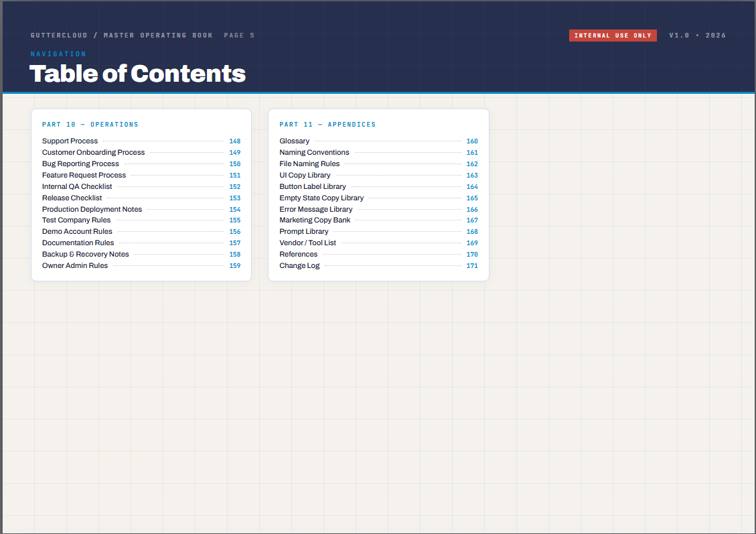Screen dimensions: 756x534
Task: Click page number 171
Action: (x=472, y=266)
